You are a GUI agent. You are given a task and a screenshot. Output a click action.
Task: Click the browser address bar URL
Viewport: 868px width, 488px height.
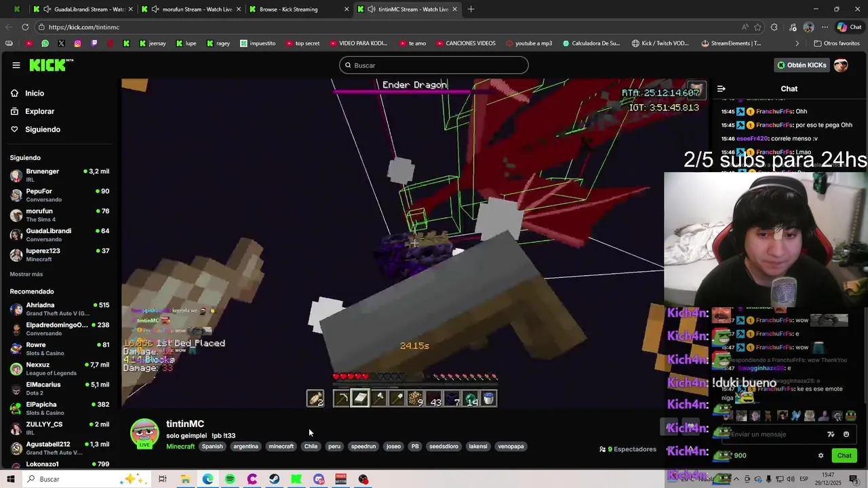pos(84,27)
